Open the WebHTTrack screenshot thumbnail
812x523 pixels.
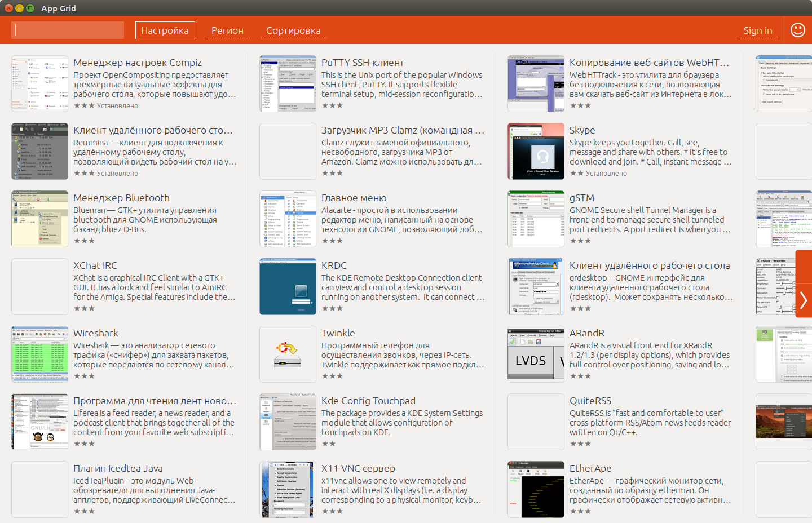[536, 83]
